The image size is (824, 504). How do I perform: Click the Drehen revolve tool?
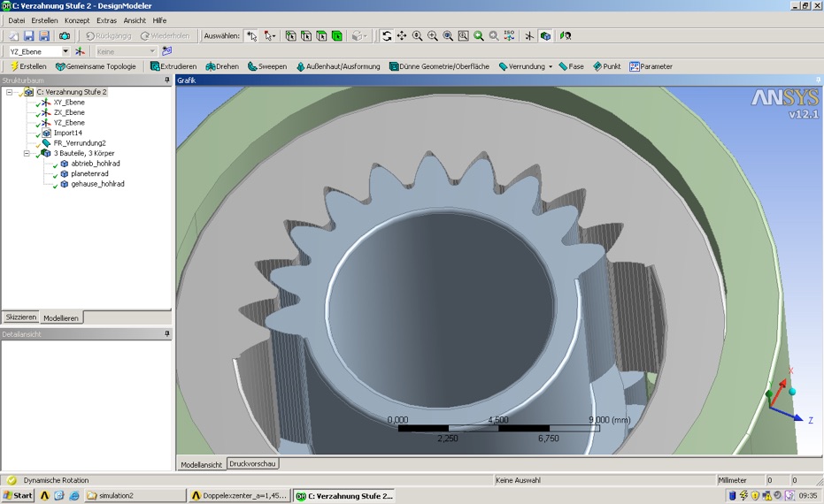pyautogui.click(x=222, y=66)
